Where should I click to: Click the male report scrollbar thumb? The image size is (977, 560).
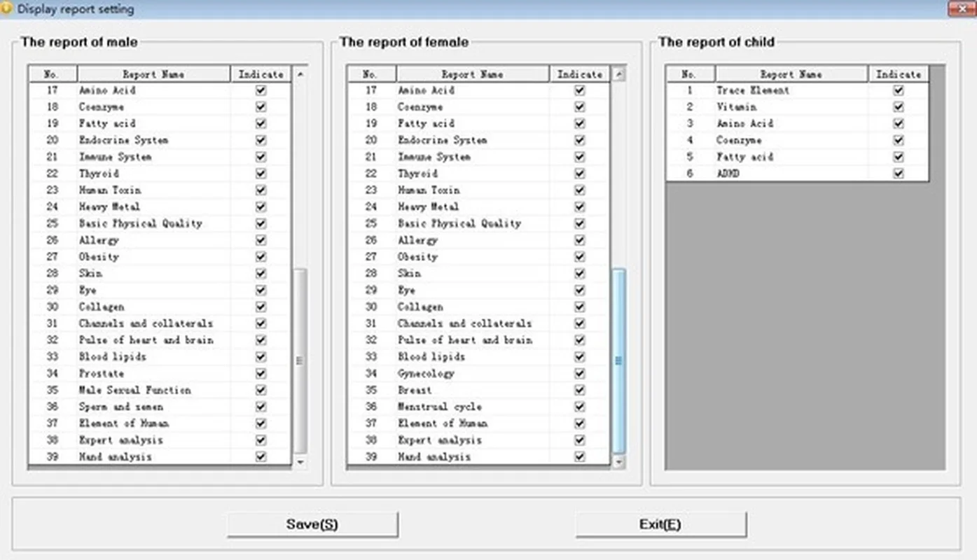tap(300, 360)
